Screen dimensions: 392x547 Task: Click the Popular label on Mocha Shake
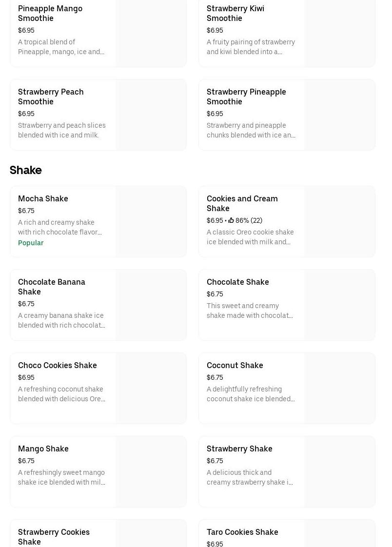click(x=31, y=243)
